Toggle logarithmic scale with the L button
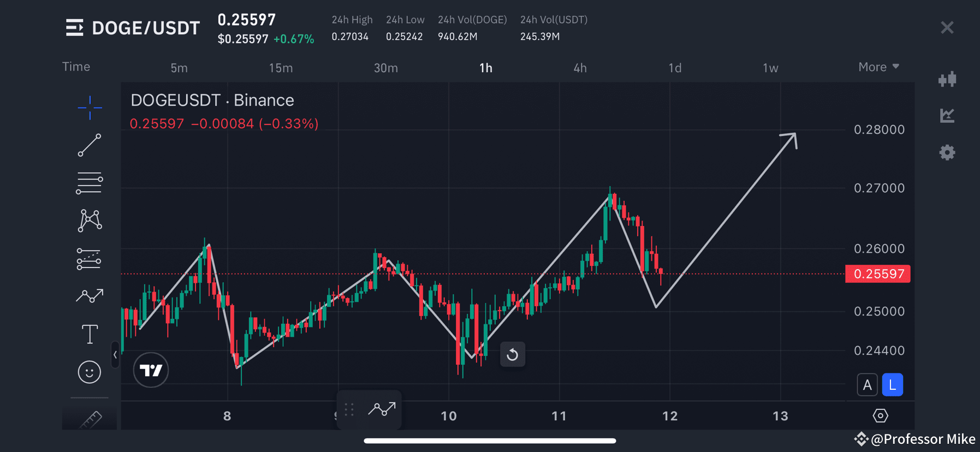The height and width of the screenshot is (452, 980). coord(892,384)
